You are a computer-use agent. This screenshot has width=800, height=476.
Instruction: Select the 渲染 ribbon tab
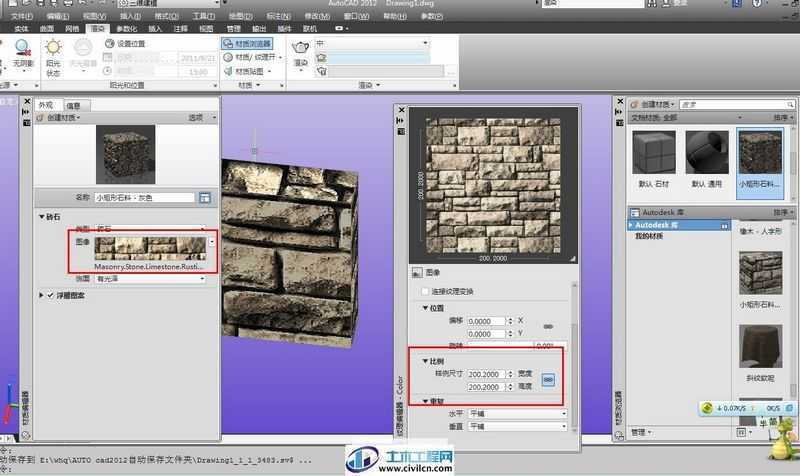97,29
